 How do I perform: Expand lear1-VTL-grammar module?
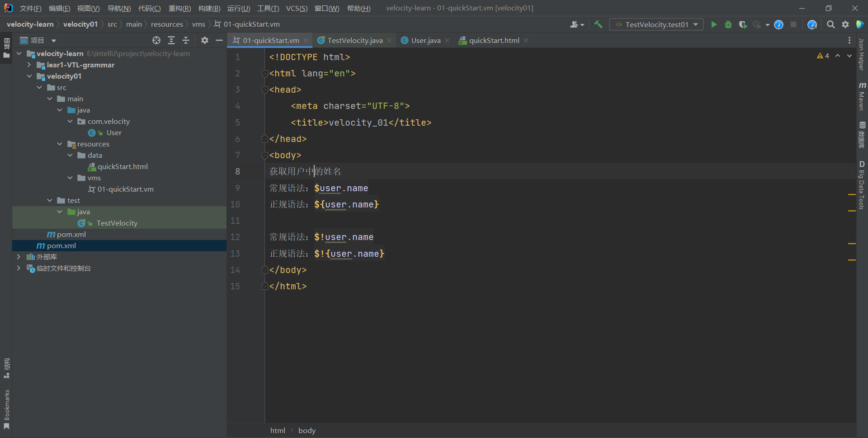[x=29, y=65]
